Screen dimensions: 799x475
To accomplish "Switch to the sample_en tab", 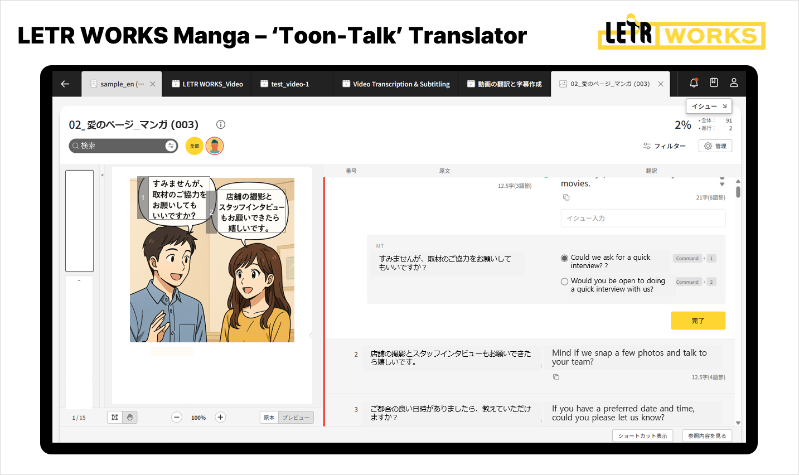I will (122, 84).
